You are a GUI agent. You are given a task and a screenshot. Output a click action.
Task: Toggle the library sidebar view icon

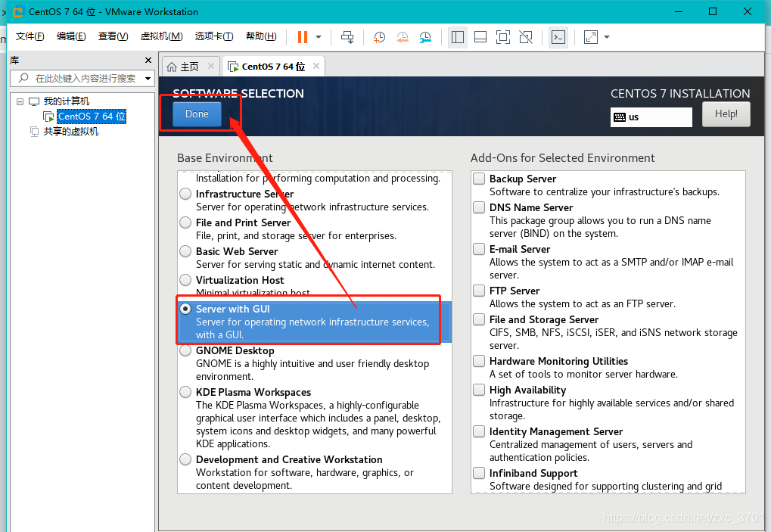tap(457, 37)
